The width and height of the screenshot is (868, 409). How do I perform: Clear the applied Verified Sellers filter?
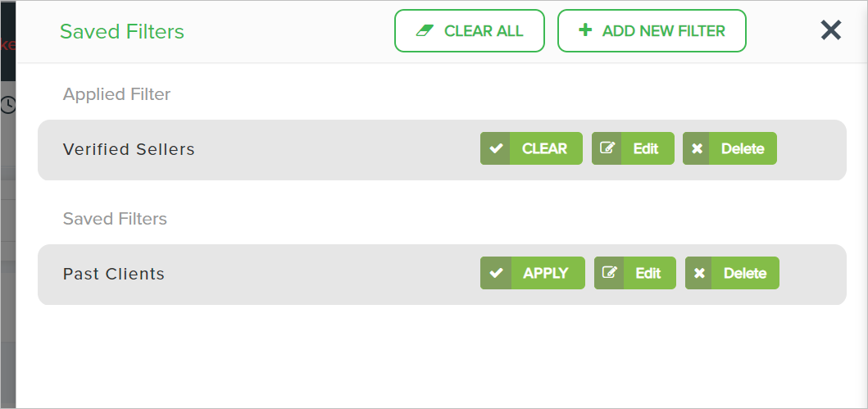click(544, 148)
